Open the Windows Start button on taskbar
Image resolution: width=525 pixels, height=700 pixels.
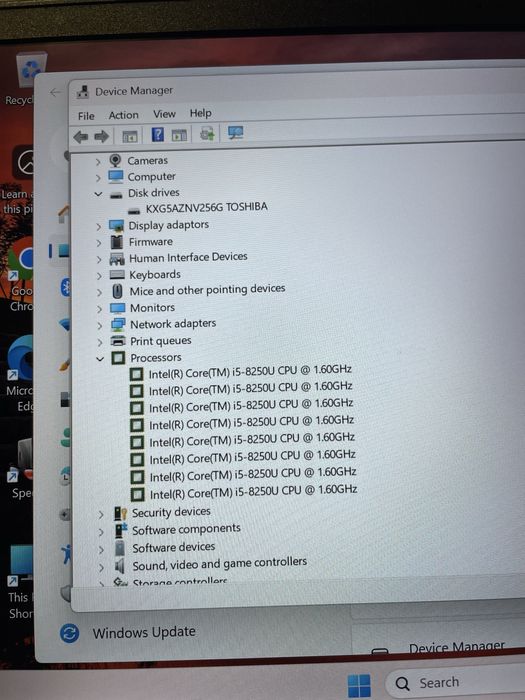click(359, 686)
